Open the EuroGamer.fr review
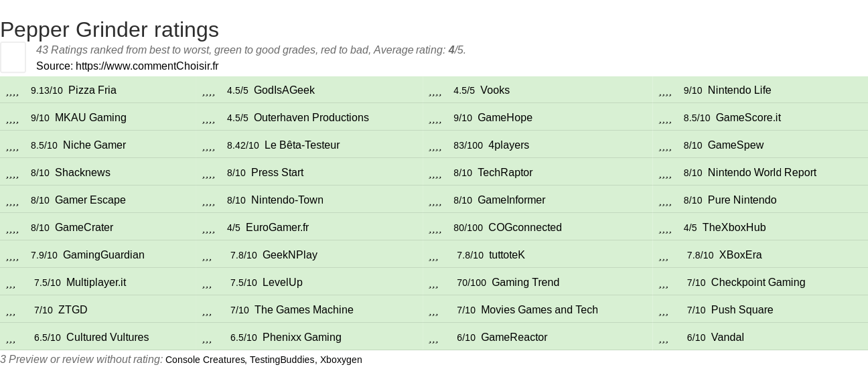Viewport: 868px width, 367px height. (277, 228)
